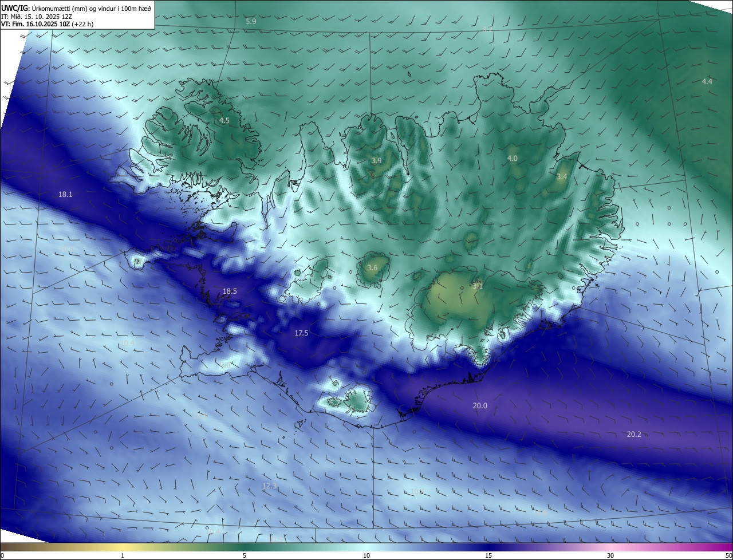Click the 1 label on the color scale
Viewport: 733px width, 560px height.
(x=123, y=555)
